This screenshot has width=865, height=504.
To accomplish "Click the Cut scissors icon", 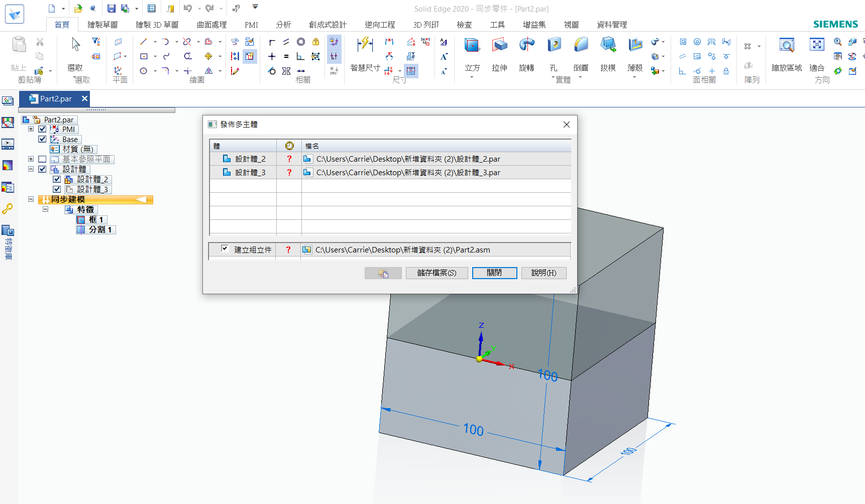I will coord(40,42).
